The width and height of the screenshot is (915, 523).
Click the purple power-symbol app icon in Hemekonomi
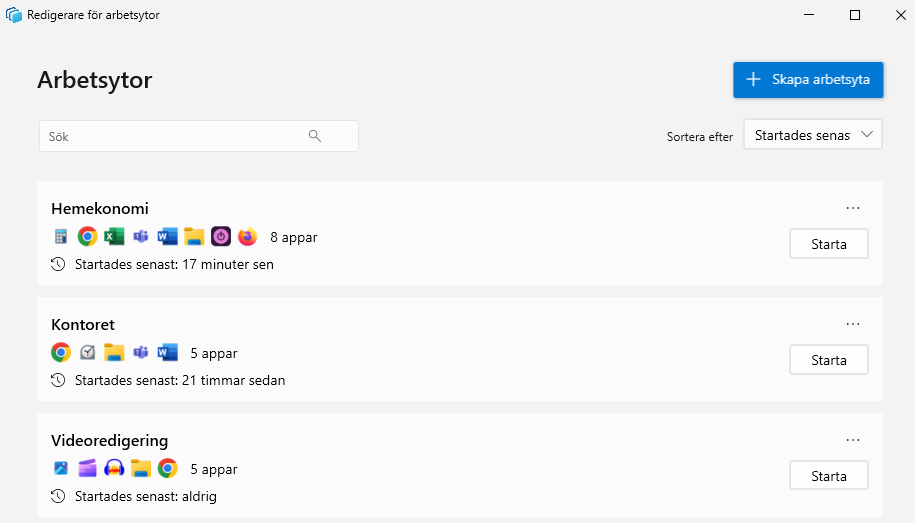point(221,237)
